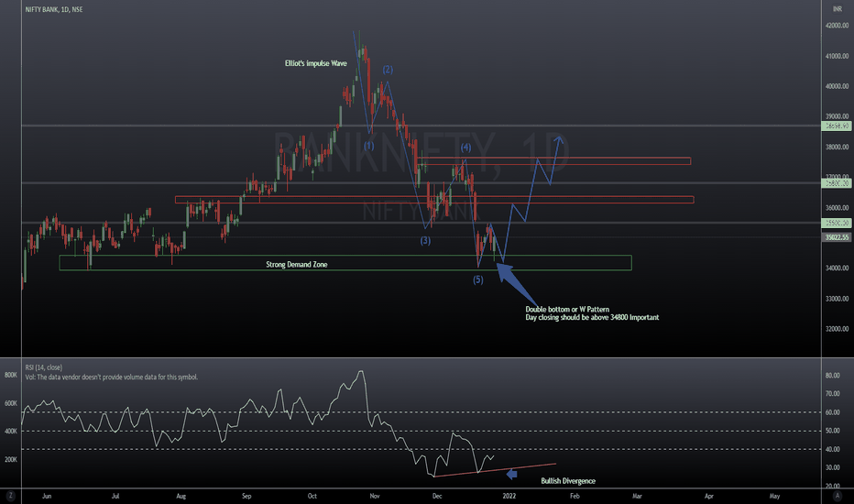Image resolution: width=854 pixels, height=504 pixels.
Task: Select the Elliot's Impulse Wave annotation
Action: 316,63
